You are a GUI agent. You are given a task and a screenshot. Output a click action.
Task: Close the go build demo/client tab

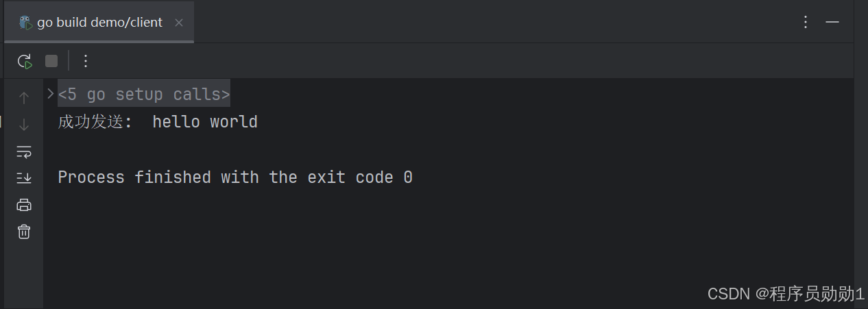pyautogui.click(x=179, y=23)
